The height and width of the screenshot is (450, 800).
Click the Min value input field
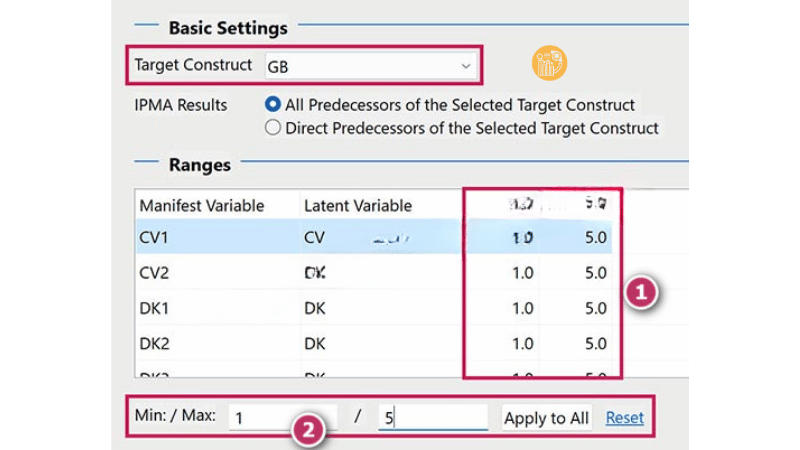282,418
